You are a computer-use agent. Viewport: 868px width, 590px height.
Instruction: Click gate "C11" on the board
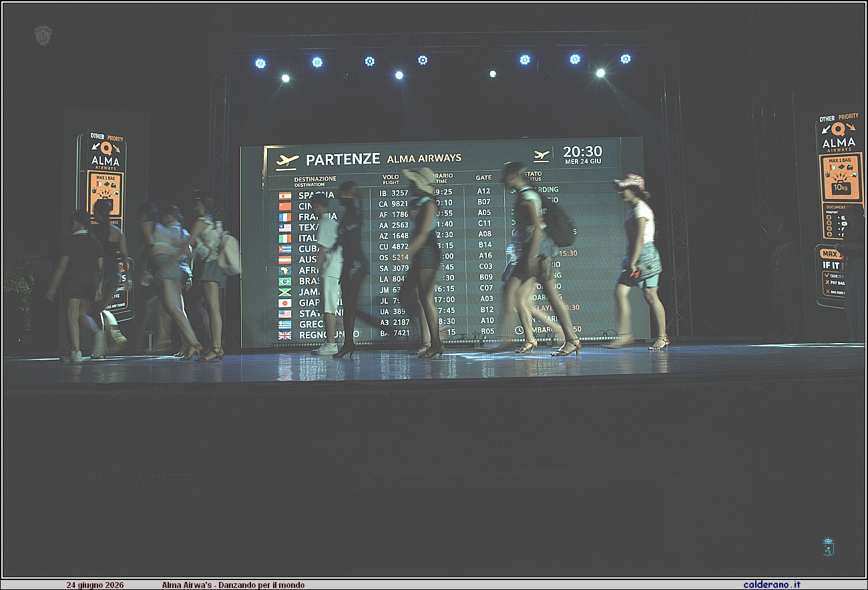tap(484, 224)
